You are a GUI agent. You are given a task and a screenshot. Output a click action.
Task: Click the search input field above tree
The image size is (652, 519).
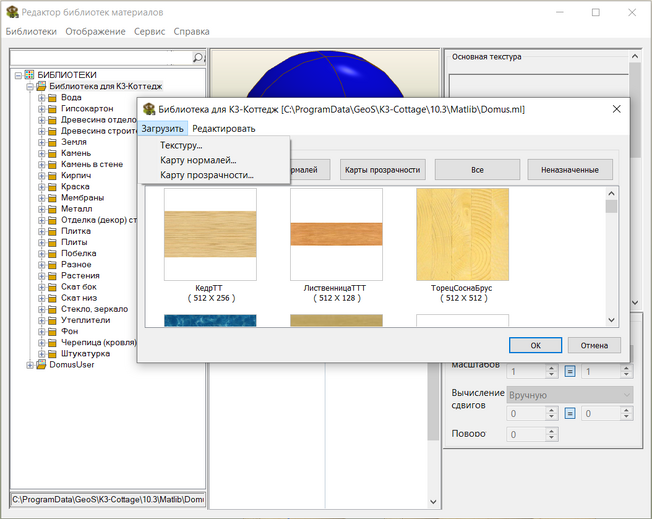[x=101, y=57]
